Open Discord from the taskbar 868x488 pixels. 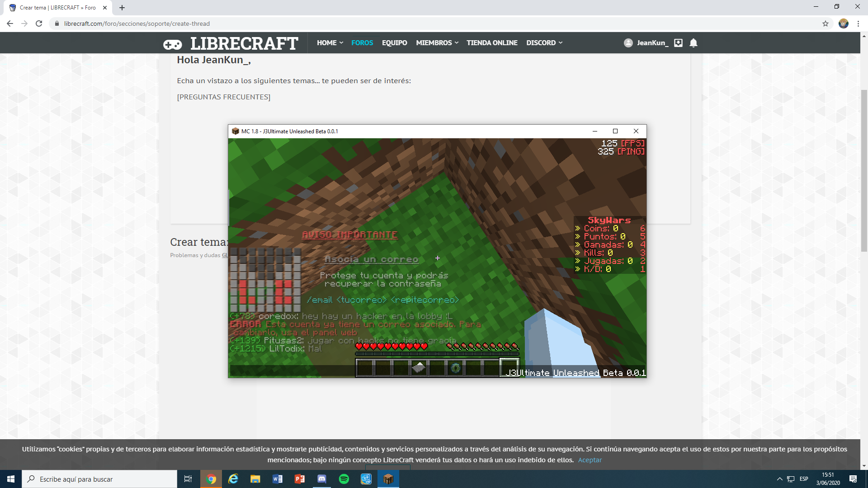(321, 479)
